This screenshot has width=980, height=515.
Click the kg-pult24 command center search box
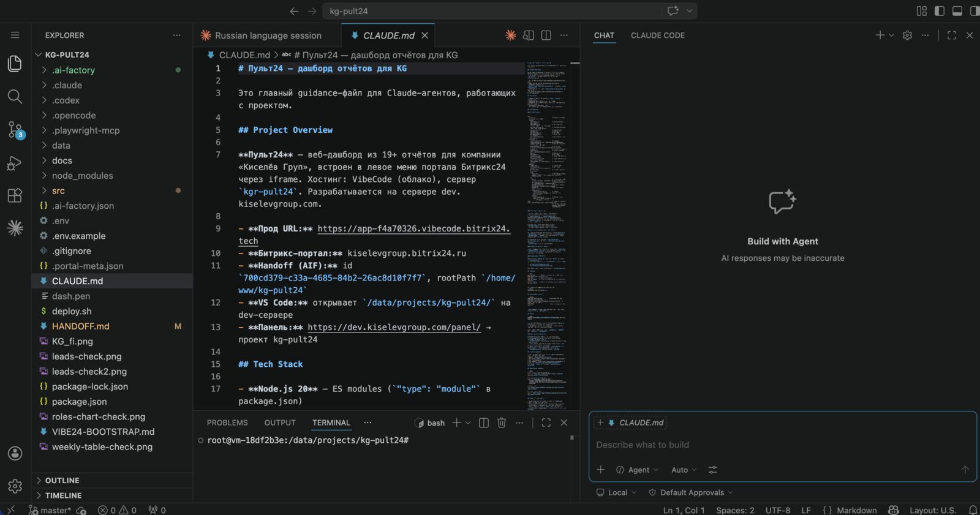click(x=511, y=11)
